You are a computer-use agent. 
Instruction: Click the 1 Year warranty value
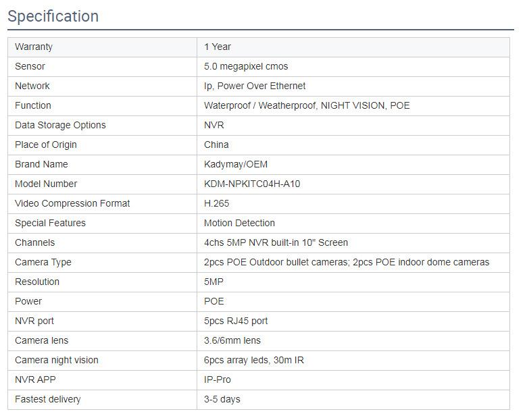[218, 47]
